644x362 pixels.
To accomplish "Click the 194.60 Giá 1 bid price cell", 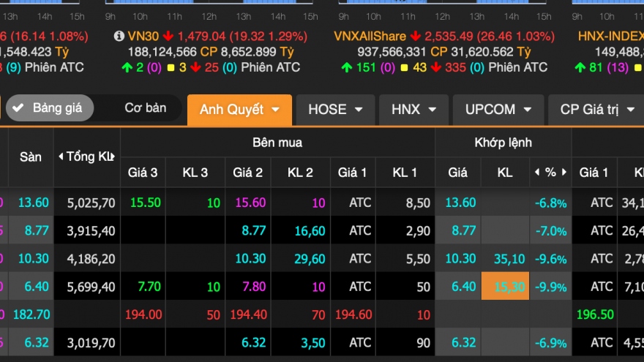I will tap(353, 314).
